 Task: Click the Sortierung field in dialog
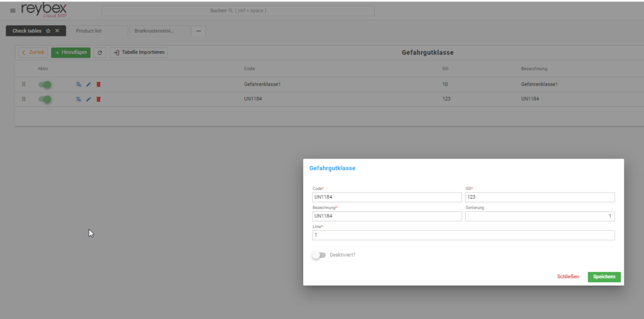(540, 216)
